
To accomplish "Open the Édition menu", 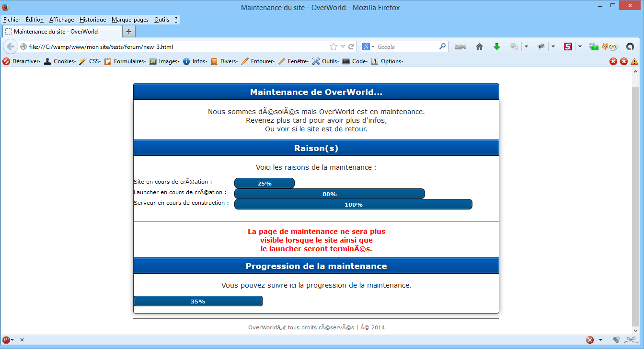I will click(34, 20).
